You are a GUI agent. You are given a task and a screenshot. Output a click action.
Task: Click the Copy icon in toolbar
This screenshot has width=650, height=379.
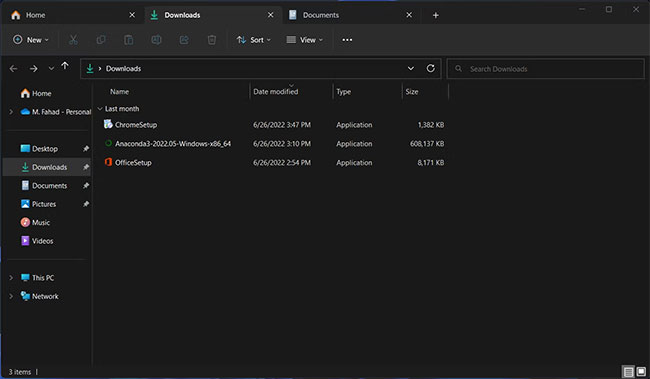(x=101, y=40)
